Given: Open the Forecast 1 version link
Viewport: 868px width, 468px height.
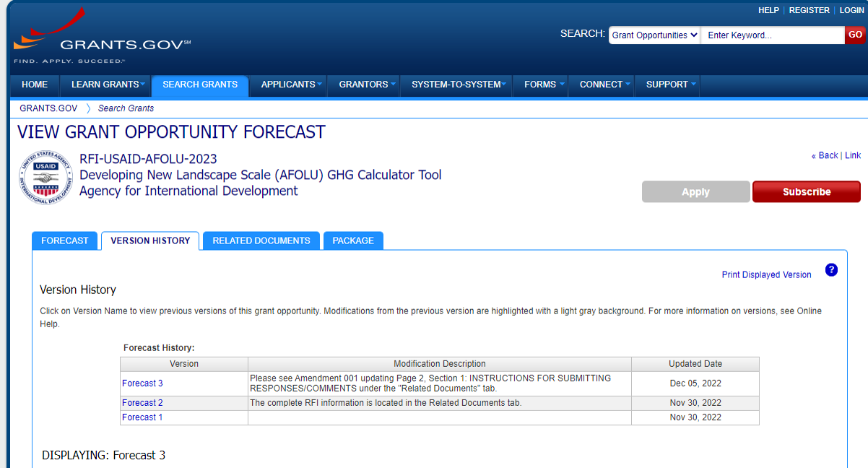Looking at the screenshot, I should click(142, 417).
